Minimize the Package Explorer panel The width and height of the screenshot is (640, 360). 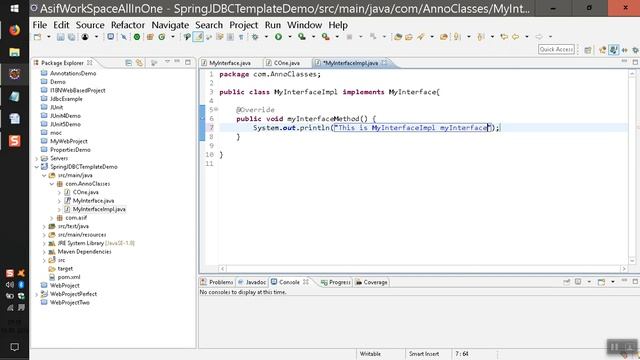177,62
